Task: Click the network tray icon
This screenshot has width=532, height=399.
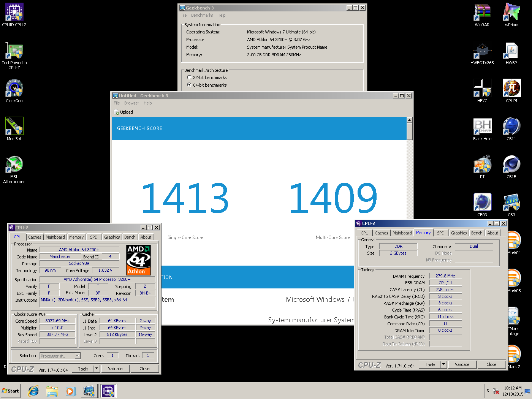Action: [x=496, y=391]
